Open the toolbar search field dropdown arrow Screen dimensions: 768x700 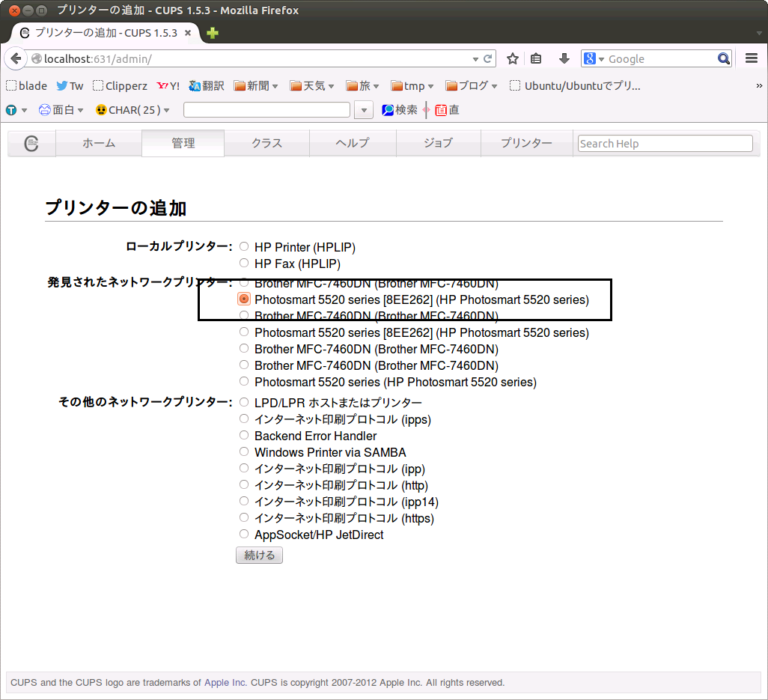(x=364, y=110)
